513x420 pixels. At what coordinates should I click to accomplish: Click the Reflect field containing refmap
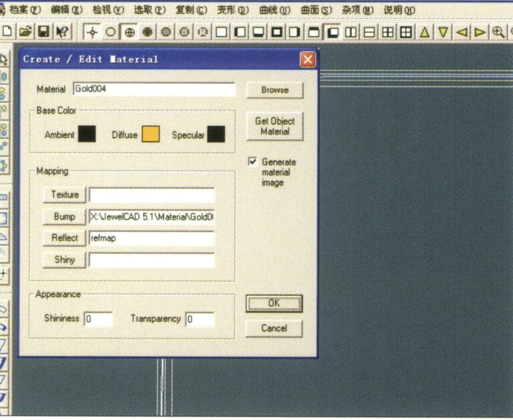coord(152,238)
